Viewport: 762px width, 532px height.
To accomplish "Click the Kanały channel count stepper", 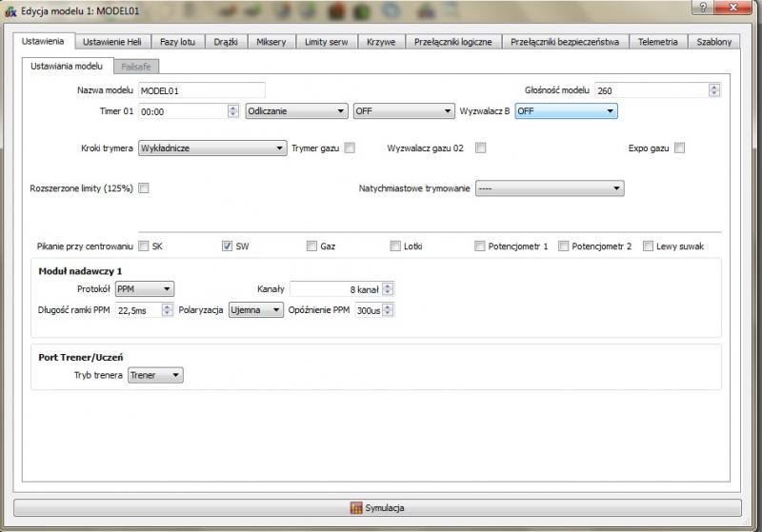I will (x=388, y=288).
